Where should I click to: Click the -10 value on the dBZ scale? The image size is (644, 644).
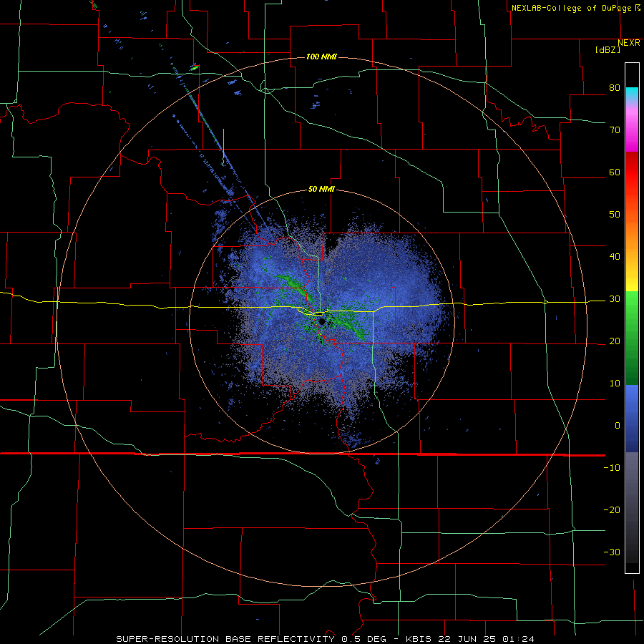612,467
